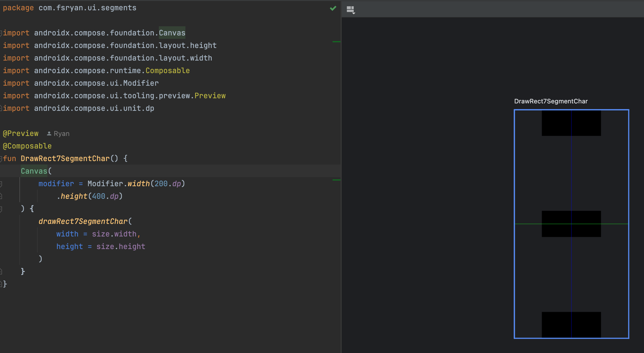Collapse the DrawRect7SegmentChar function fold marker
644x353 pixels.
pyautogui.click(x=1, y=159)
